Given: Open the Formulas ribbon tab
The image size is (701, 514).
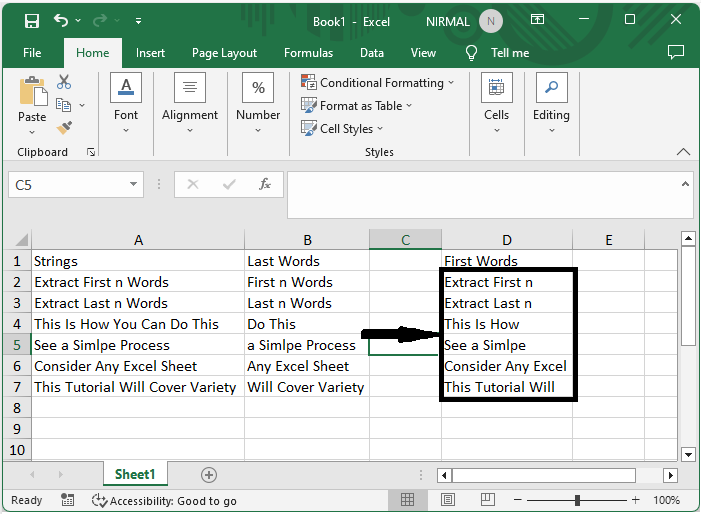Looking at the screenshot, I should (308, 53).
